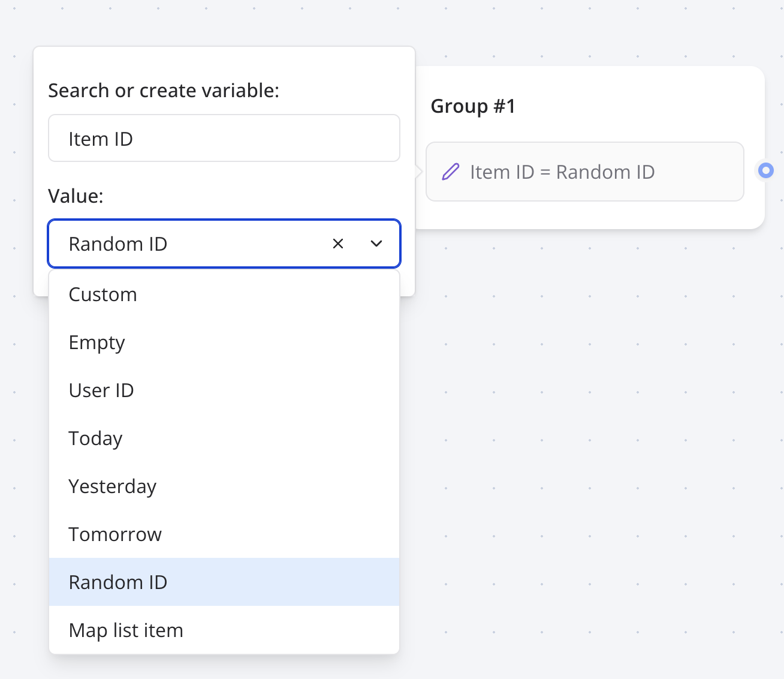Click the pencil icon in Group #1

coord(450,172)
